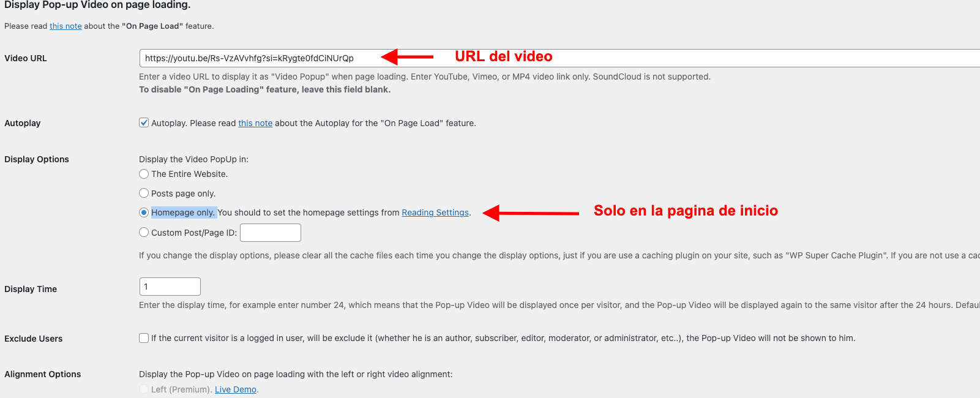The image size is (980, 398).
Task: Open the Reading Settings link
Action: coord(435,212)
